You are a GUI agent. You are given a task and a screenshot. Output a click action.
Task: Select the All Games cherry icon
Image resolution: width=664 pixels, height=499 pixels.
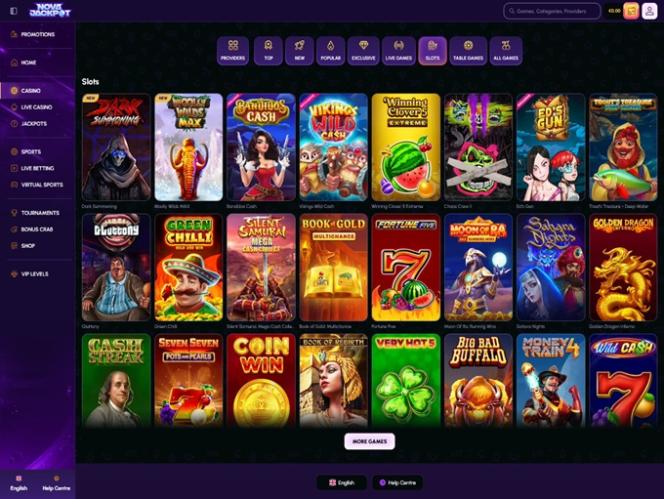(506, 51)
